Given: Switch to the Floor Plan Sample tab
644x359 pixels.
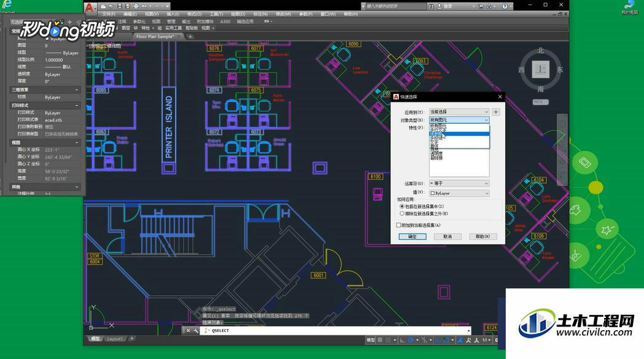Looking at the screenshot, I should pos(155,37).
